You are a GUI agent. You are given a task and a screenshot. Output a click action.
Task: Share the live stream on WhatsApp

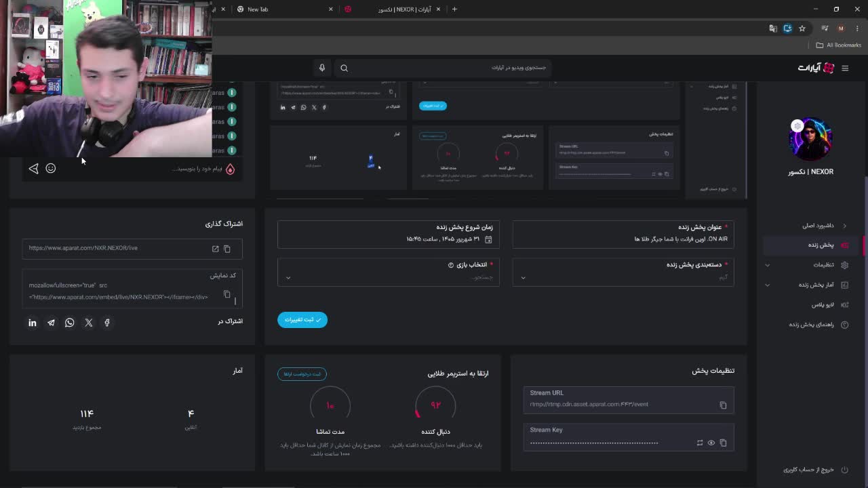(69, 323)
